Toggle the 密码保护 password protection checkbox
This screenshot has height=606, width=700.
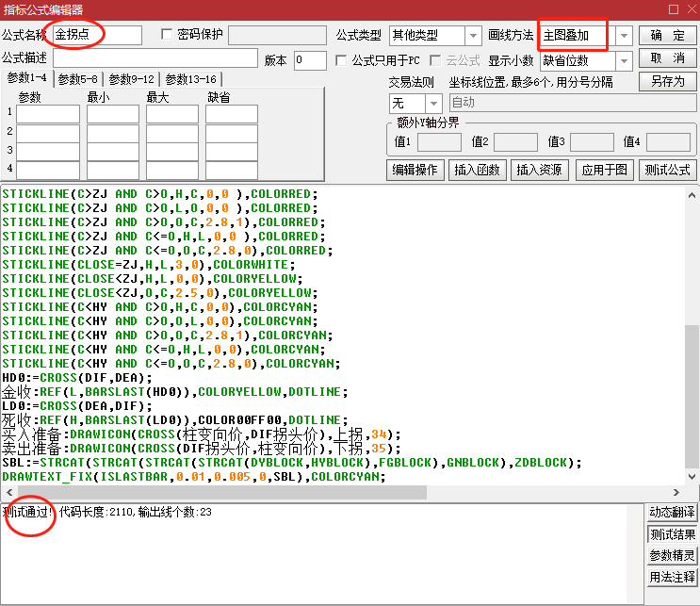[167, 34]
